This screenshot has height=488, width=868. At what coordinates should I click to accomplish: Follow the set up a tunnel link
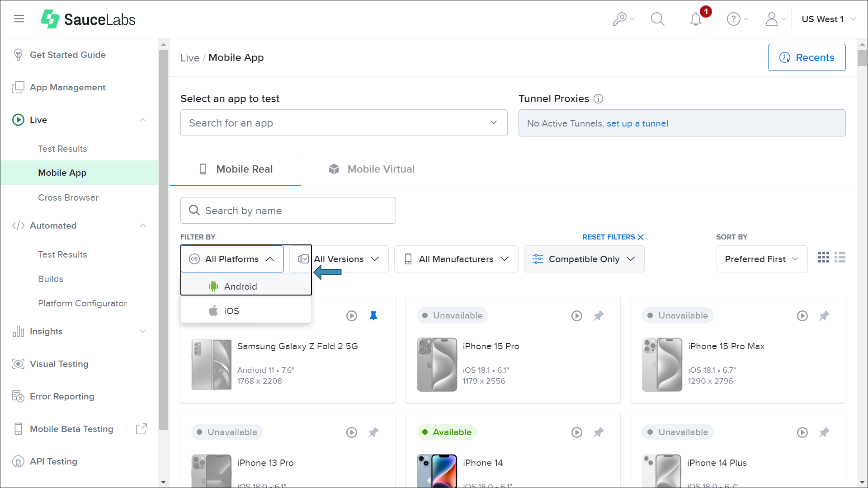[x=637, y=123]
